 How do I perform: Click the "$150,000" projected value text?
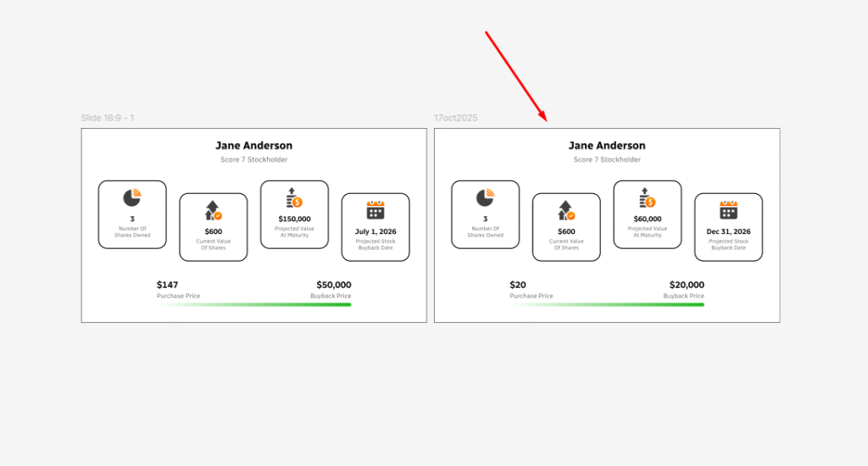point(294,219)
